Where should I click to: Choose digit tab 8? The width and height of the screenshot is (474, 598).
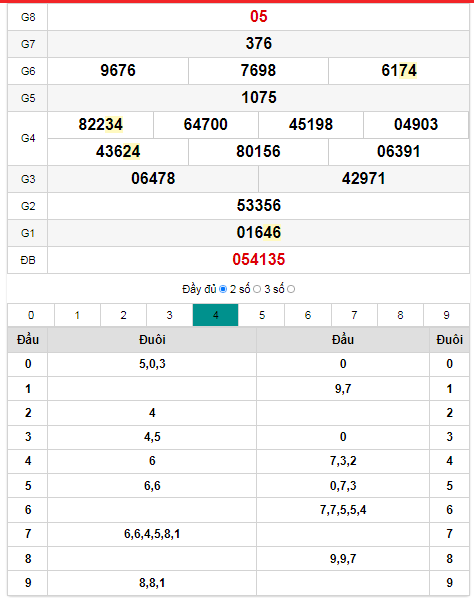(x=400, y=315)
